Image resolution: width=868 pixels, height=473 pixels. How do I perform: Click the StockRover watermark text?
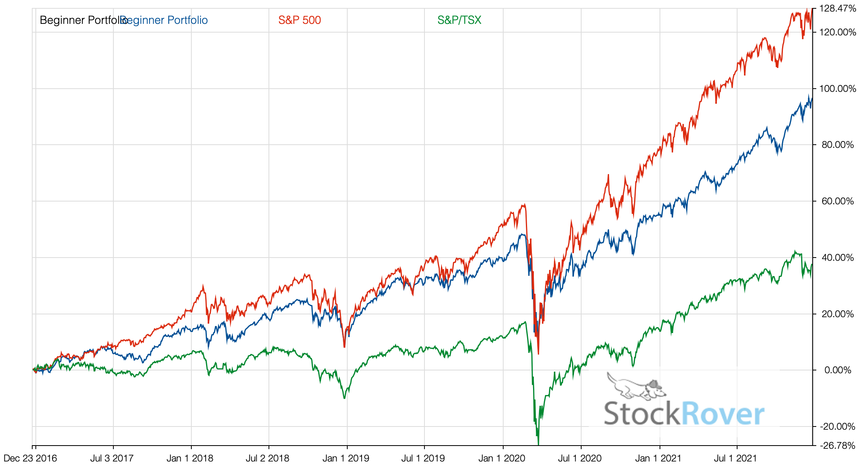click(x=684, y=414)
